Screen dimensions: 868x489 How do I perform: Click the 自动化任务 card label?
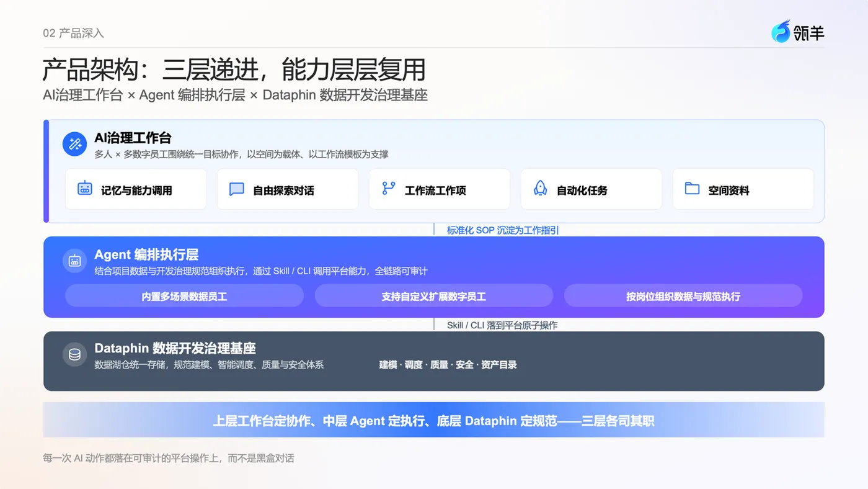[x=582, y=191]
